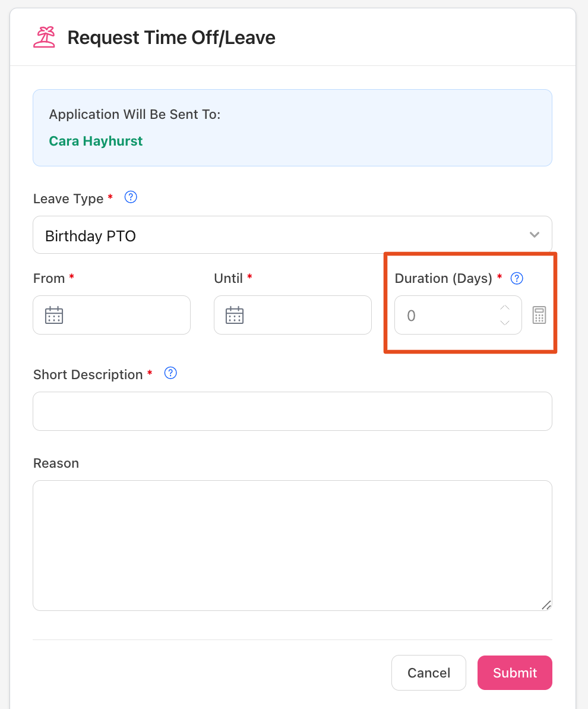
Task: Click inside the Reason text area
Action: pos(292,546)
